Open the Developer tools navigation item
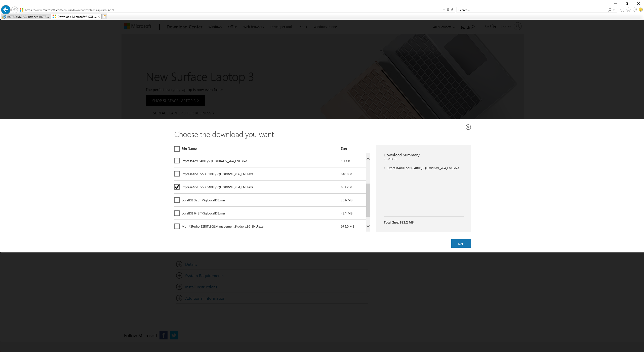This screenshot has width=644, height=352. (281, 27)
